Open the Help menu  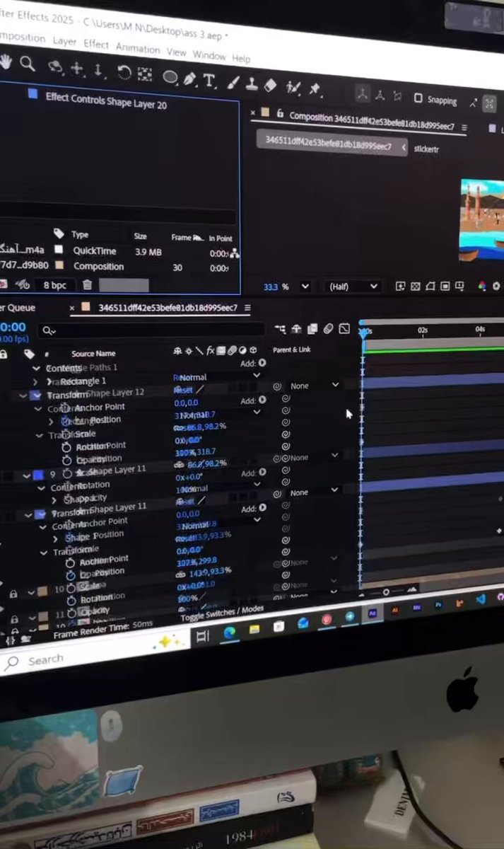[241, 58]
